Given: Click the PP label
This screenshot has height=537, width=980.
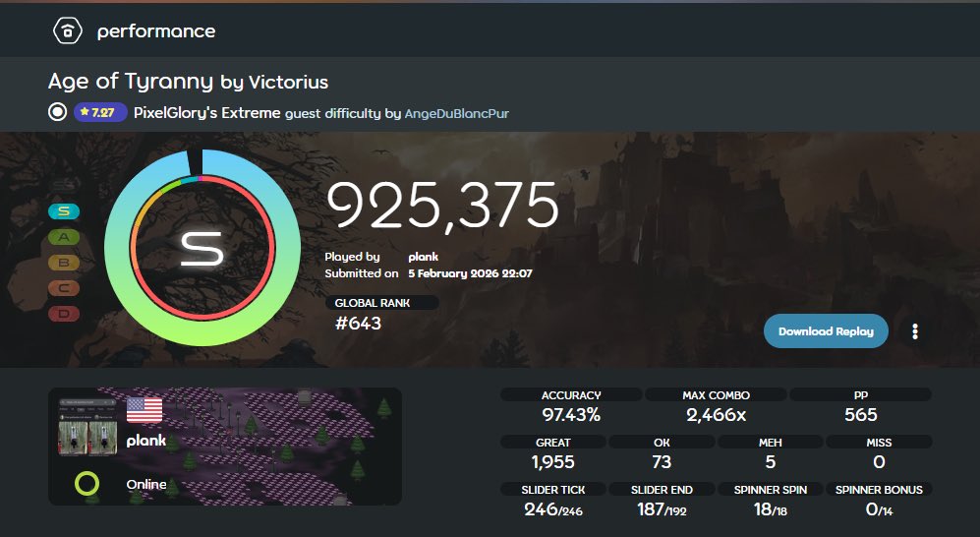Looking at the screenshot, I should pyautogui.click(x=861, y=395).
